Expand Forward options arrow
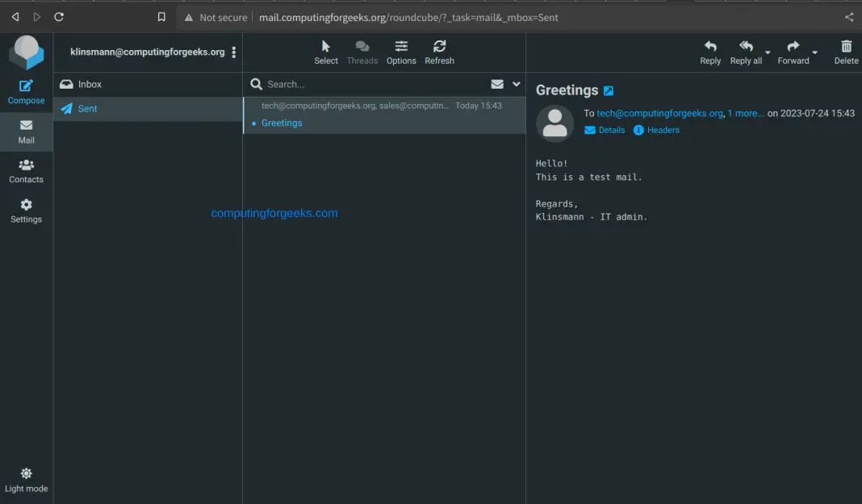Viewport: 862px width, 504px height. pos(815,53)
